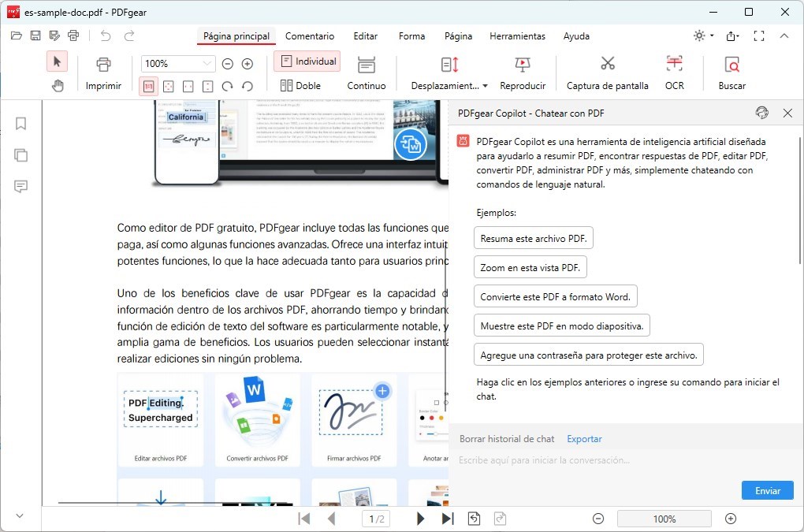Click 'Muestre este PDF en modo diapositiva.'
The image size is (804, 532).
[562, 326]
